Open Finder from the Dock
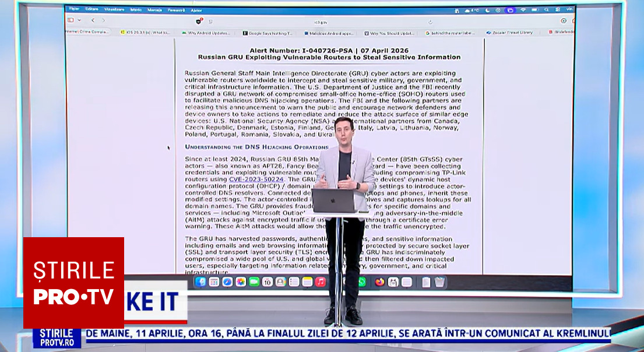The image size is (644, 352). (200, 282)
